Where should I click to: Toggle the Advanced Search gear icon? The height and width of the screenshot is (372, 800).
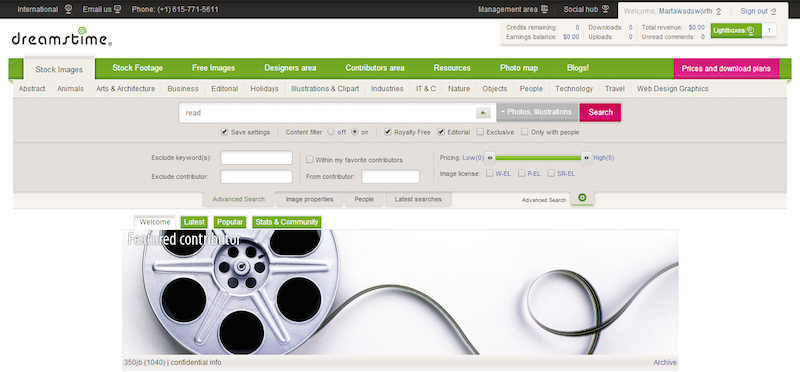(582, 198)
